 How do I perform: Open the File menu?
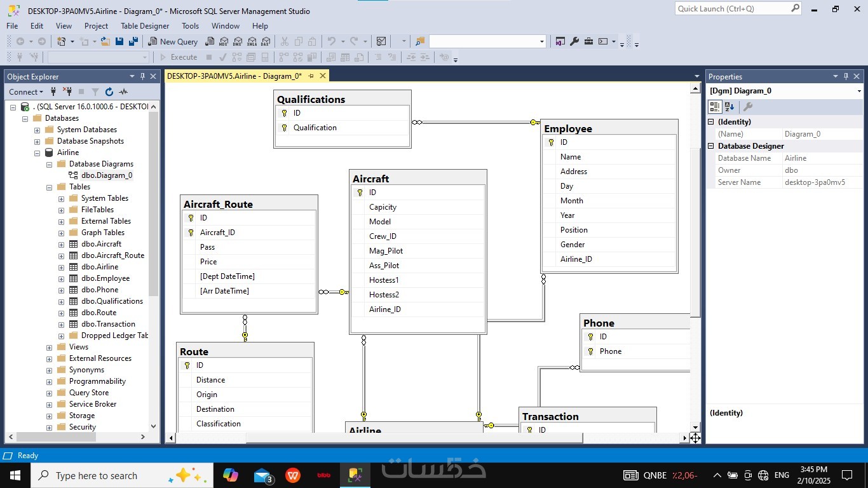tap(12, 26)
